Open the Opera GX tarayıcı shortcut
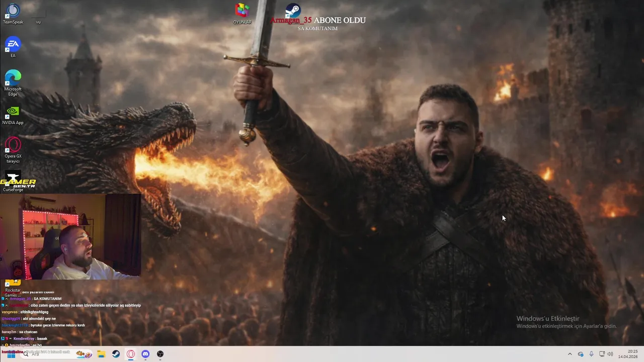644x362 pixels. coord(13,150)
